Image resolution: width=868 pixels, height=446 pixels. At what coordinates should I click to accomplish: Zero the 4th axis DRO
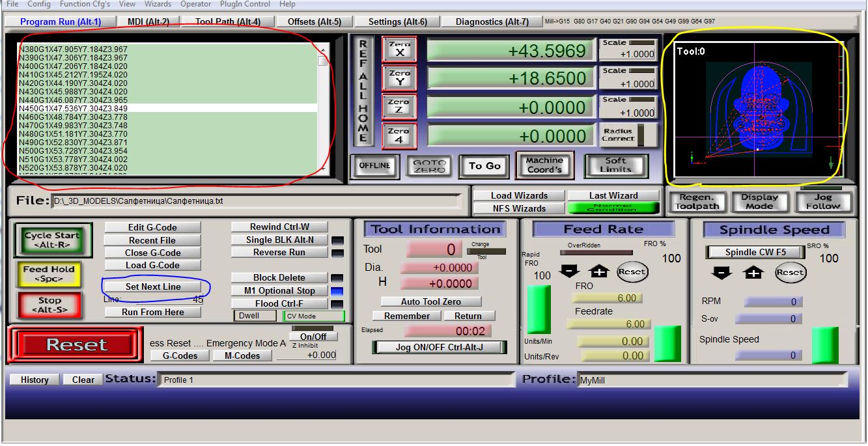click(399, 135)
